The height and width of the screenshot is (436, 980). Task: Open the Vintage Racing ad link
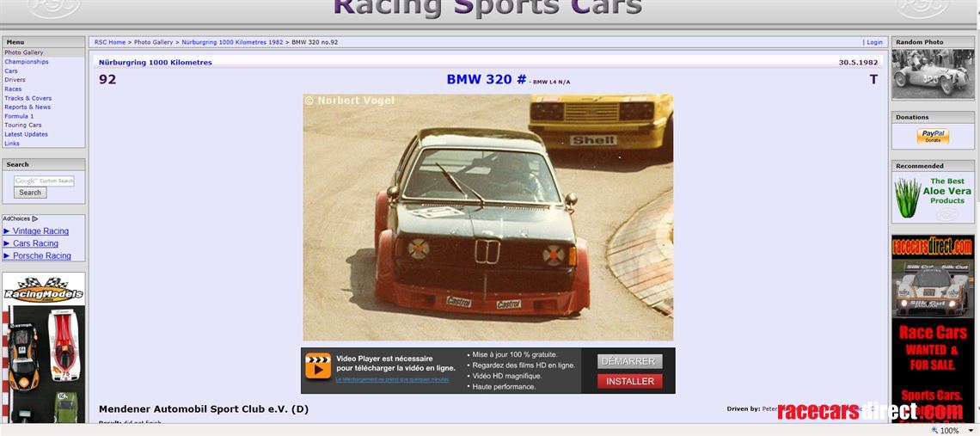coord(40,231)
